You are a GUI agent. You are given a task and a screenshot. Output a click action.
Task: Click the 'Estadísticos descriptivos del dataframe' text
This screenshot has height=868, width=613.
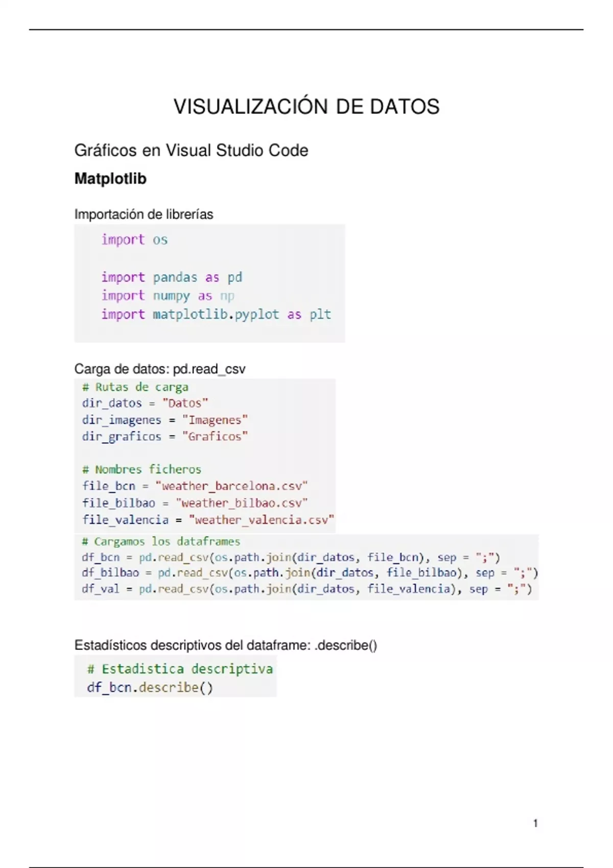point(225,645)
